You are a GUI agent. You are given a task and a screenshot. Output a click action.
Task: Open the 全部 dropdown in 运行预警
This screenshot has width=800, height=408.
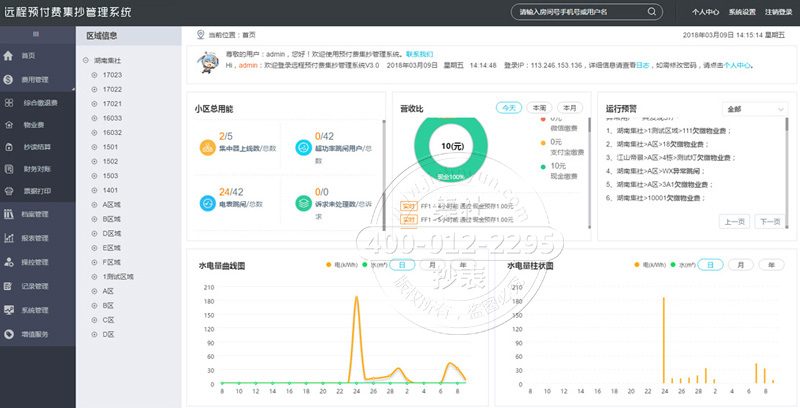[753, 108]
